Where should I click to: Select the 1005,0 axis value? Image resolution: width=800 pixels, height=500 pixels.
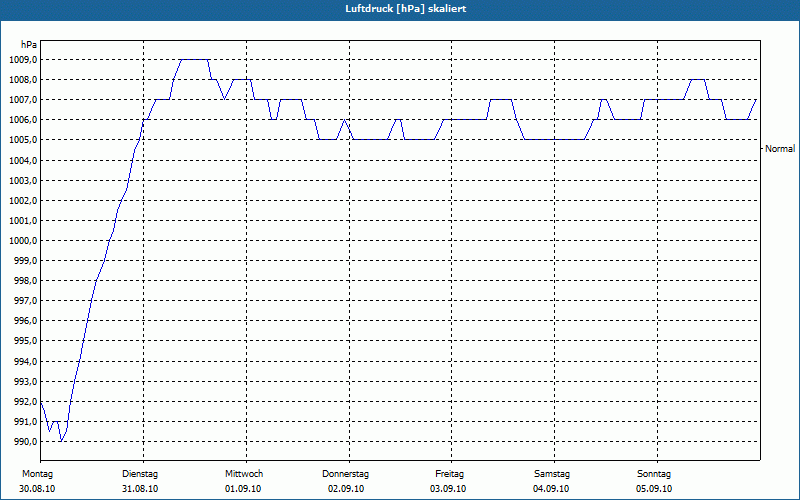coord(23,140)
